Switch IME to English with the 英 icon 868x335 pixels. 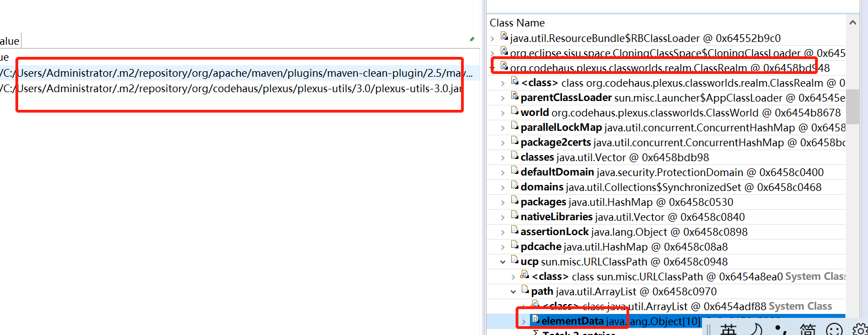point(728,329)
